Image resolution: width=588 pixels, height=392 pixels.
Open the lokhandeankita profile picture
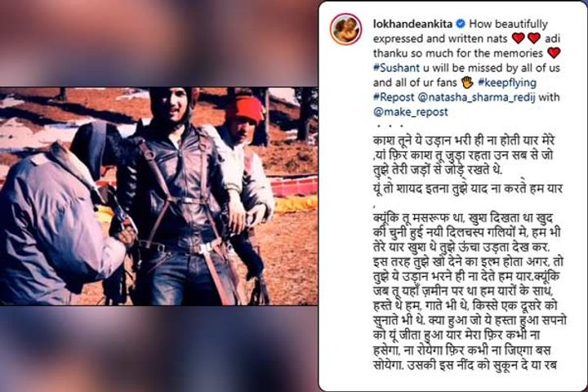point(345,29)
